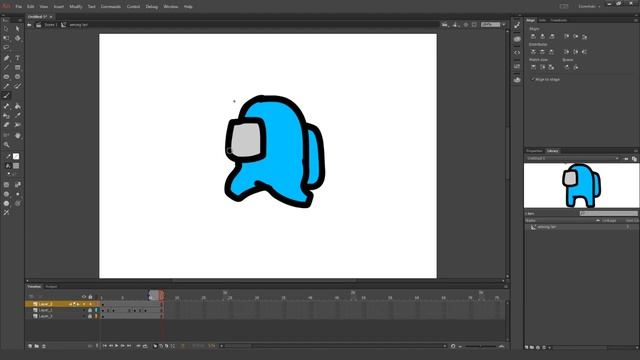Viewport: 640px width, 360px height.
Task: Click the New Folder icon in timeline
Action: point(37,346)
